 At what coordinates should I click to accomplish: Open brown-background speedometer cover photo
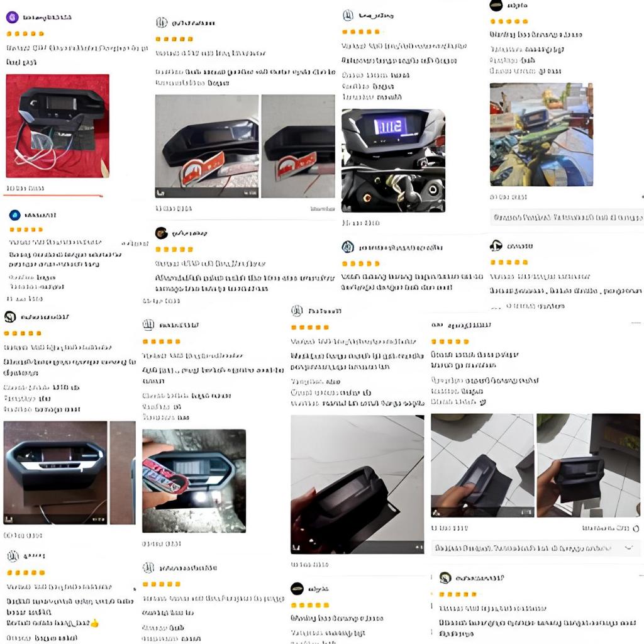click(x=55, y=473)
